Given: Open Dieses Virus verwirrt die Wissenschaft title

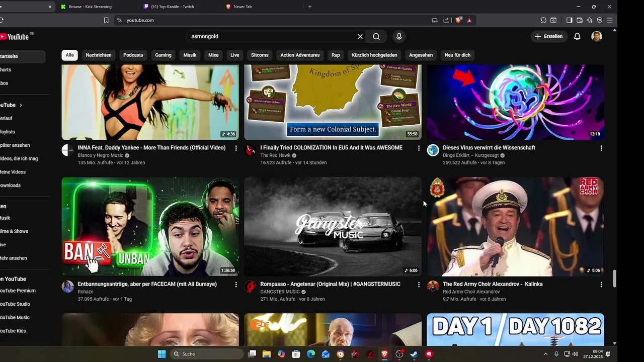Looking at the screenshot, I should [489, 148].
